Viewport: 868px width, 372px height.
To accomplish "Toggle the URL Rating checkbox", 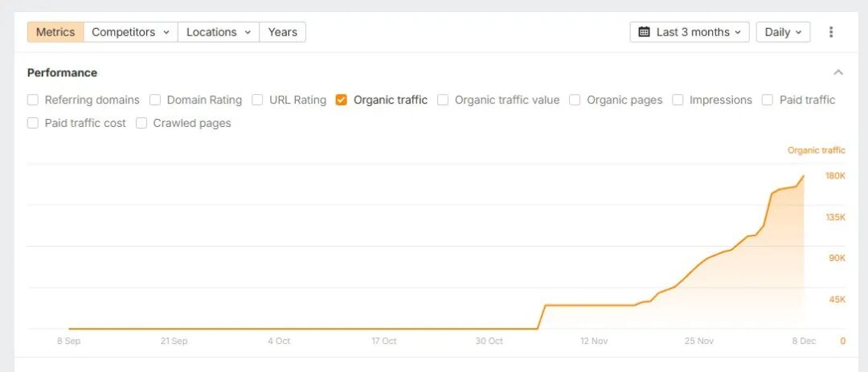I will pos(257,100).
